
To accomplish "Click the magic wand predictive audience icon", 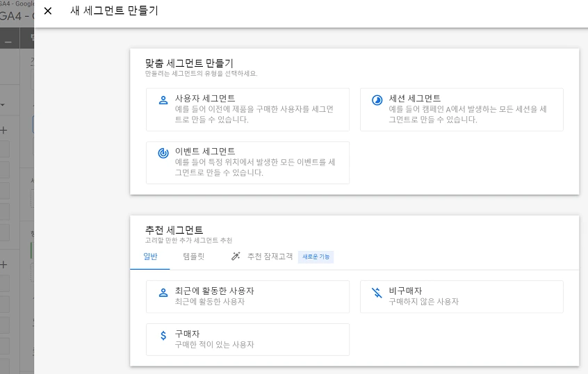I will [x=236, y=257].
